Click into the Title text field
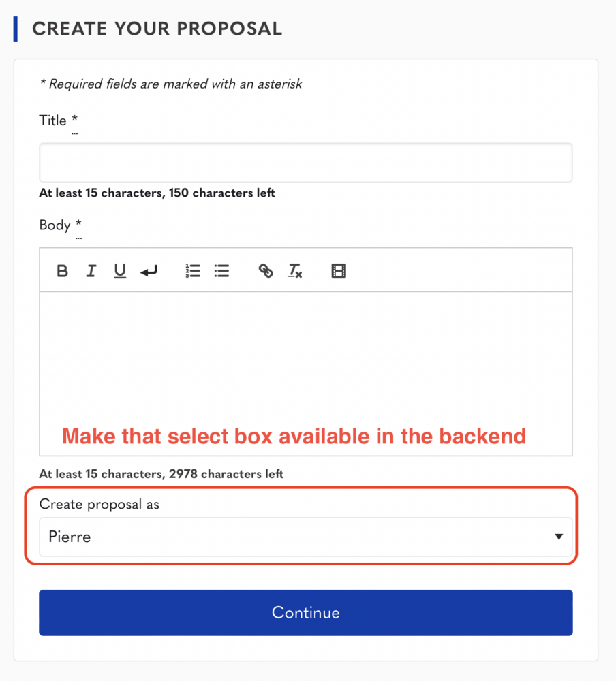This screenshot has width=616, height=681. coord(305,163)
